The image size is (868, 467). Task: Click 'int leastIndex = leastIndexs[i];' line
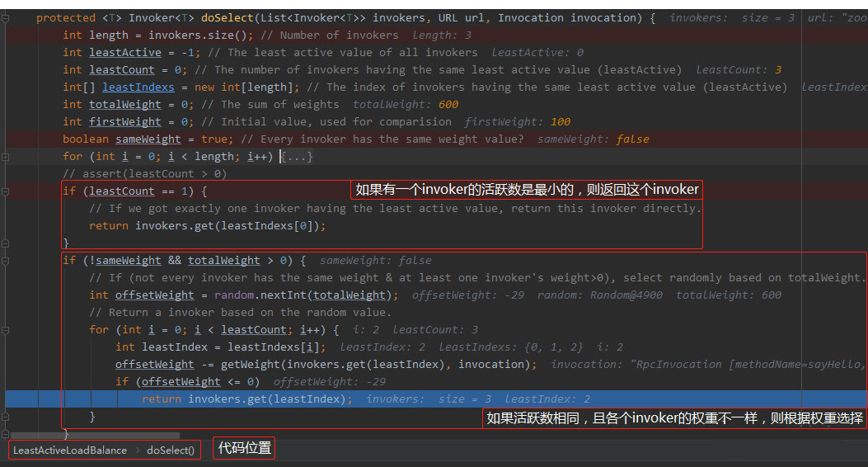point(221,347)
